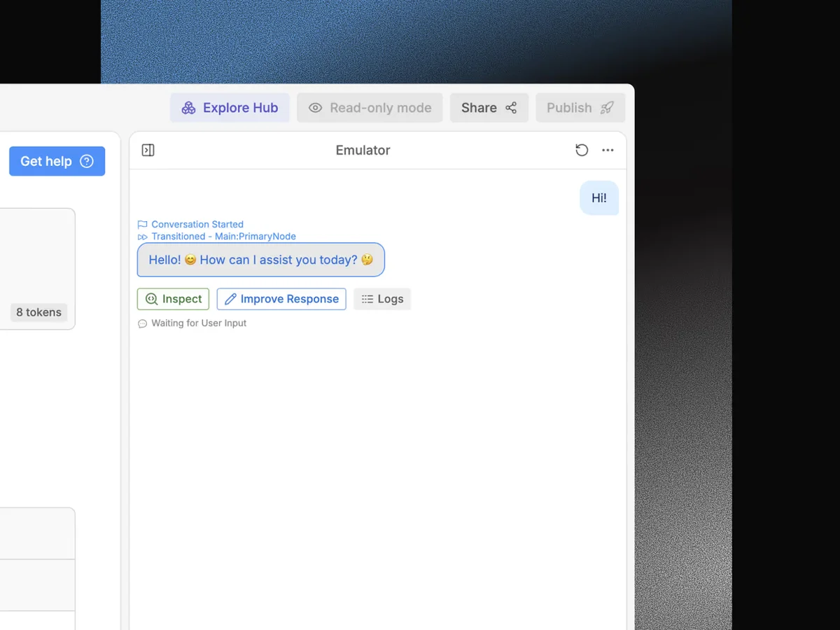This screenshot has width=840, height=630.
Task: Click the hub icon beside Explore Hub
Action: [x=188, y=108]
